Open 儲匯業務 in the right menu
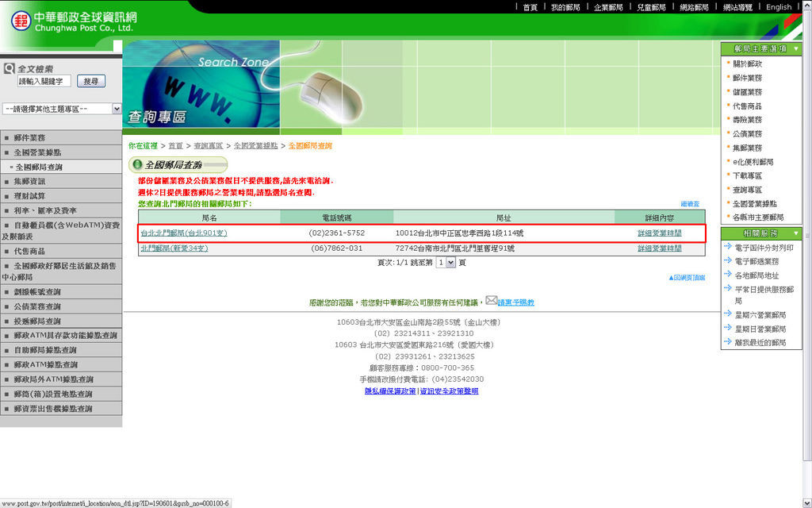The height and width of the screenshot is (508, 812). click(747, 92)
